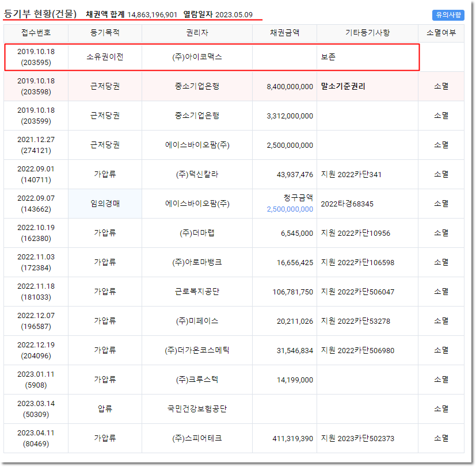The image size is (476, 467).
Task: Click the blue 2,500,000,000 claim amount link
Action: (290, 209)
